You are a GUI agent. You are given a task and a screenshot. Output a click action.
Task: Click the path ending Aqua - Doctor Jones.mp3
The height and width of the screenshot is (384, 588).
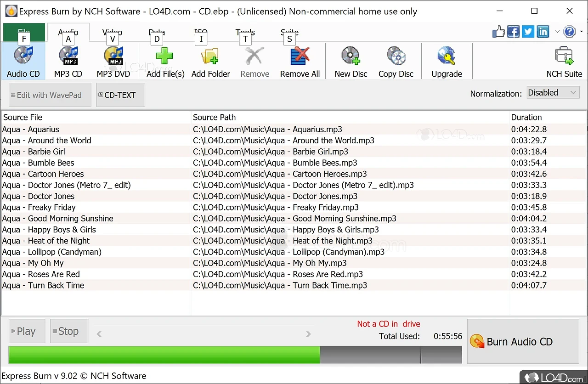(x=275, y=196)
